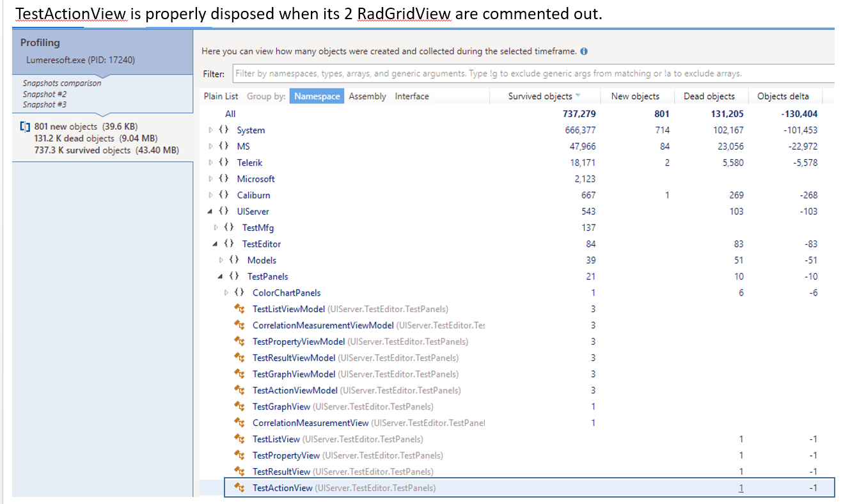850x504 pixels.
Task: Group objects by Assembly
Action: click(x=367, y=97)
